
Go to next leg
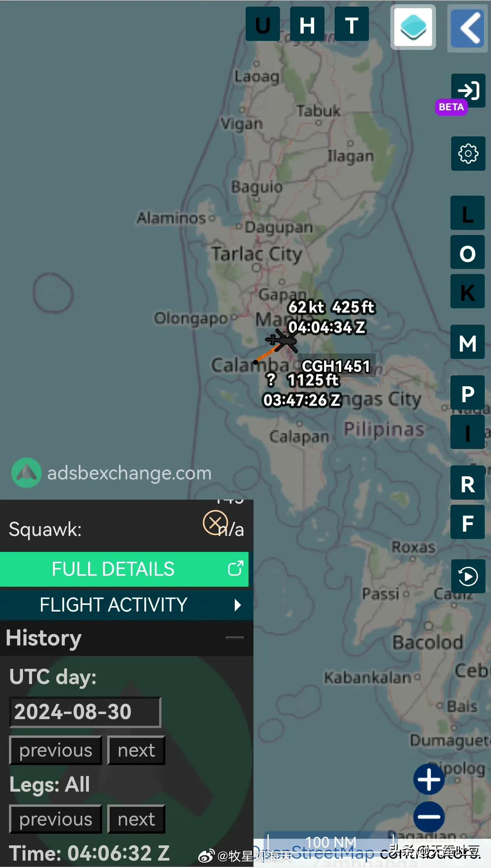136,819
